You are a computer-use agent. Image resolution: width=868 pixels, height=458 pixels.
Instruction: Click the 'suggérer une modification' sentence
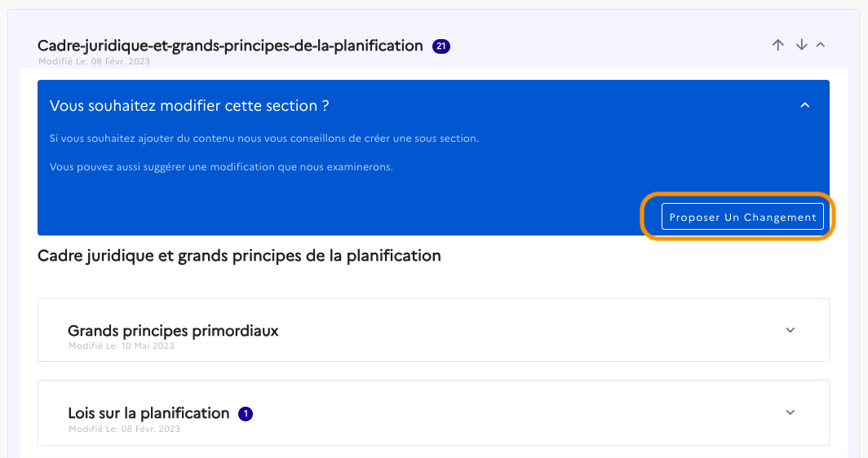pyautogui.click(x=221, y=167)
